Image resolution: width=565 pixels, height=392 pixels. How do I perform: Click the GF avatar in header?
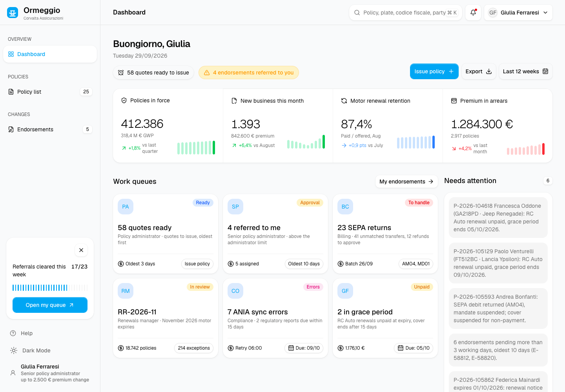pyautogui.click(x=493, y=13)
